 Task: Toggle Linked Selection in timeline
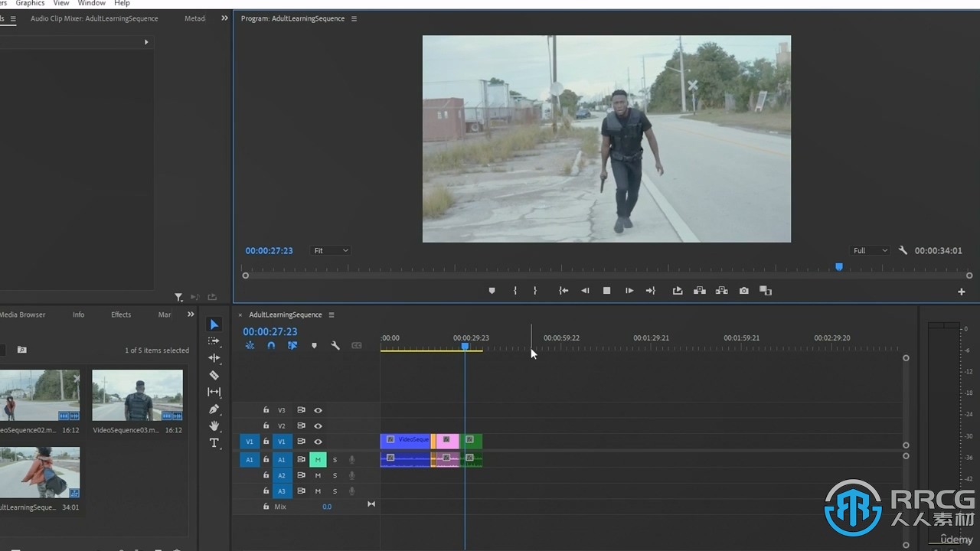[x=292, y=346]
